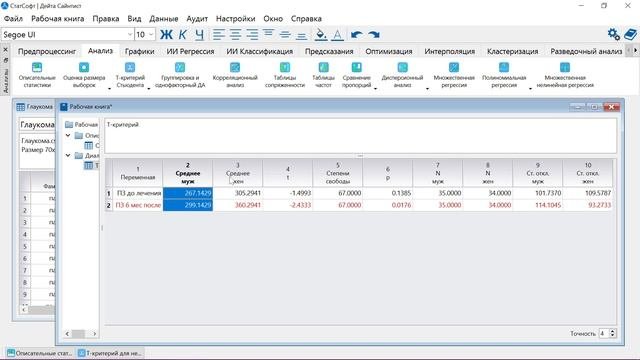Image resolution: width=640 pixels, height=360 pixels.
Task: Toggle bold Ж formatting
Action: [166, 35]
